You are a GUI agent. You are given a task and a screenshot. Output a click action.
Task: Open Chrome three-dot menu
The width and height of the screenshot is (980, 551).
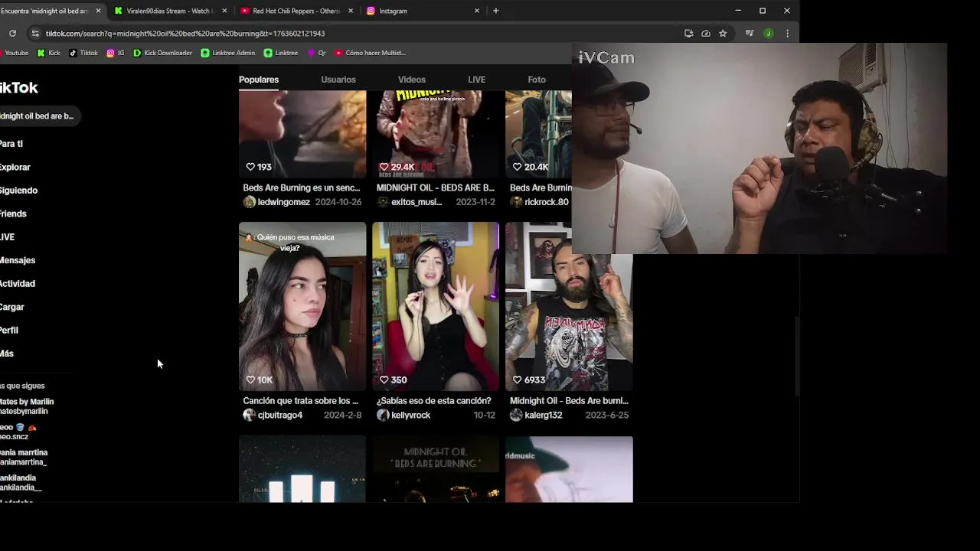(x=787, y=33)
